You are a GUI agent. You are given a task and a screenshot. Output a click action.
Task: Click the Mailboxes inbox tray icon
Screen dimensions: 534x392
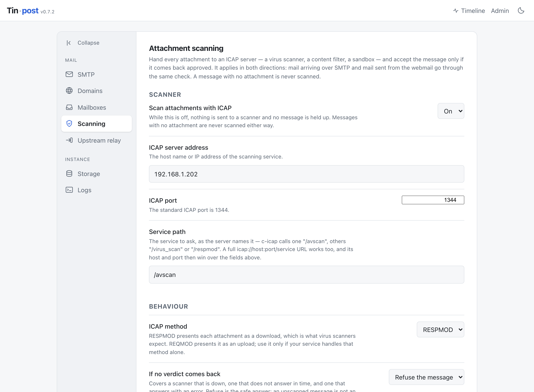point(69,107)
